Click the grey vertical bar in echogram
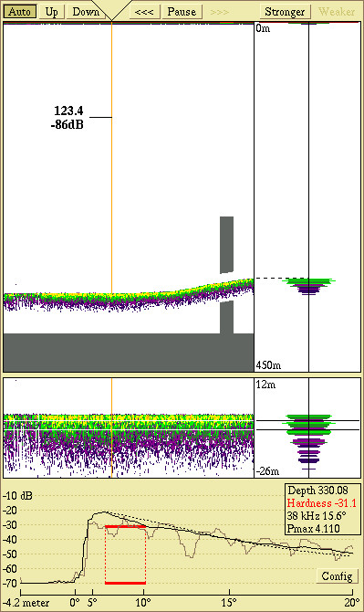Image resolution: width=364 pixels, height=612 pixels. tap(227, 245)
